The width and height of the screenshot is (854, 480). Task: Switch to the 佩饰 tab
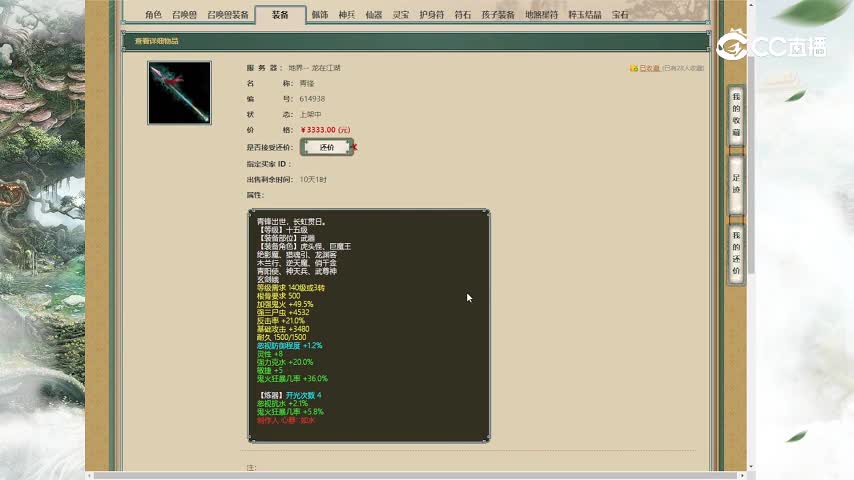click(x=320, y=15)
